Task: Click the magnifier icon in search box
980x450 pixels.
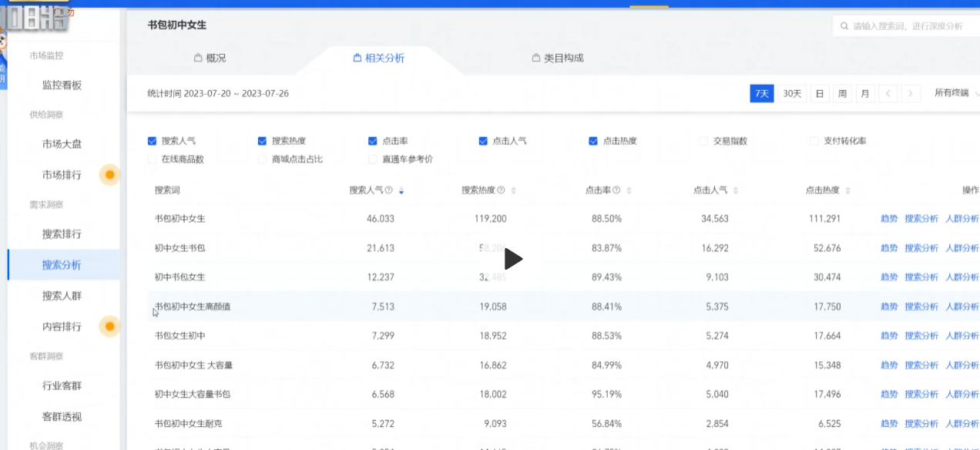Action: 844,26
